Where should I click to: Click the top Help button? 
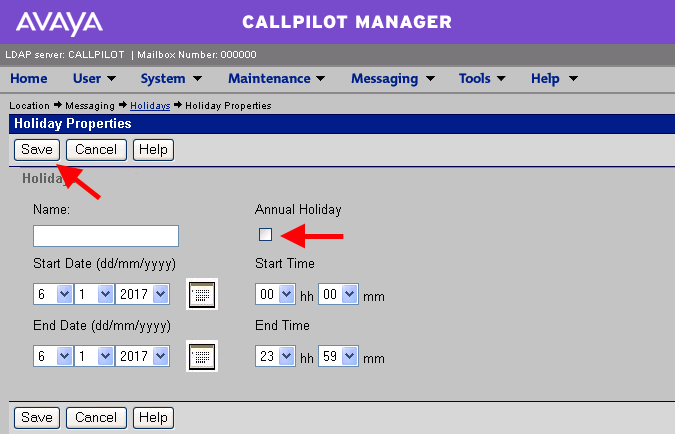(153, 150)
